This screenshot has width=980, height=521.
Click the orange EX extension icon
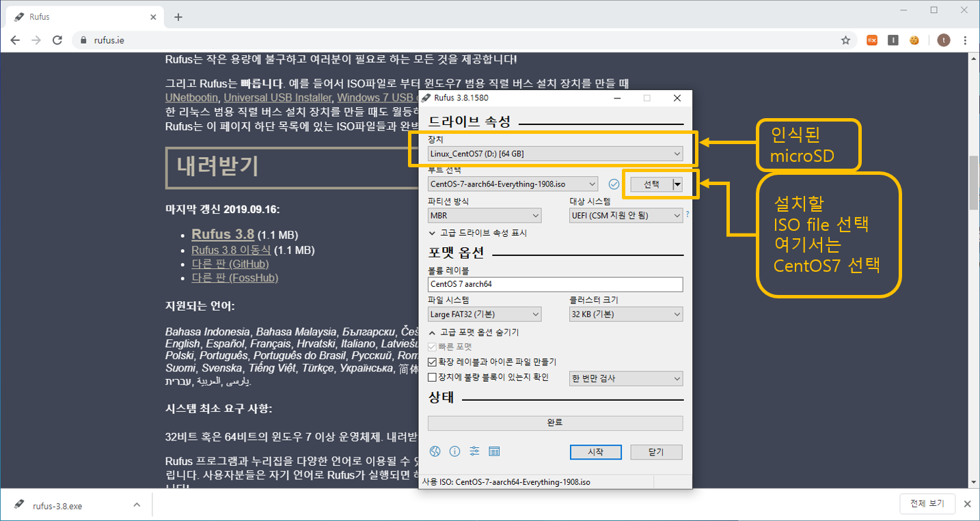coord(872,40)
